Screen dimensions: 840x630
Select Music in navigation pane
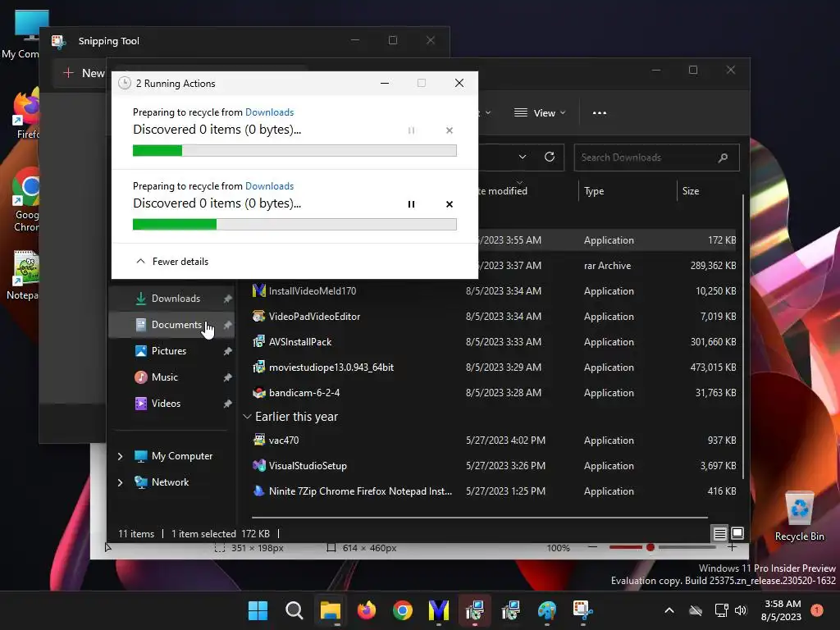click(x=171, y=377)
